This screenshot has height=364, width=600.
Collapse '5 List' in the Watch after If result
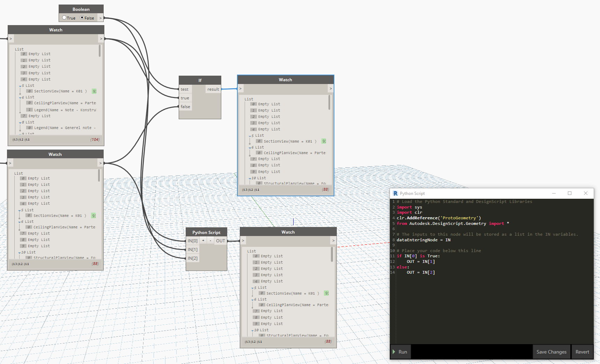point(250,136)
